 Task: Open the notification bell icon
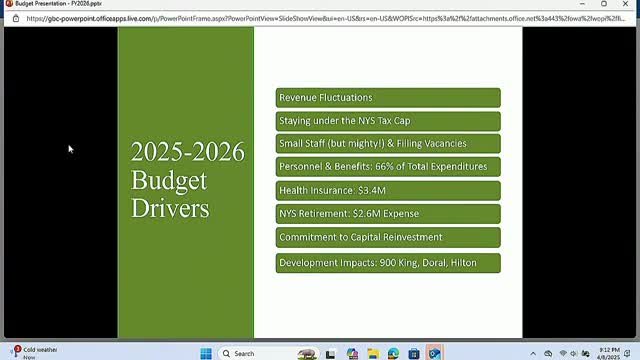pyautogui.click(x=627, y=353)
